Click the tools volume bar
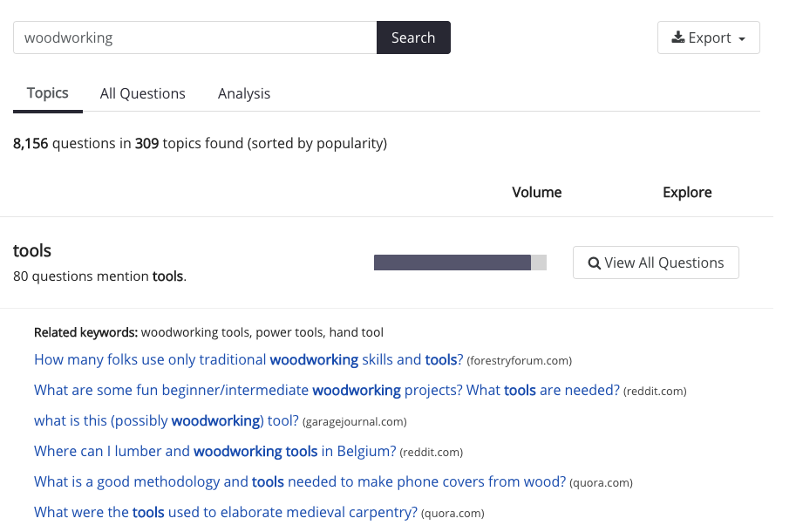This screenshot has width=803, height=532. point(459,263)
